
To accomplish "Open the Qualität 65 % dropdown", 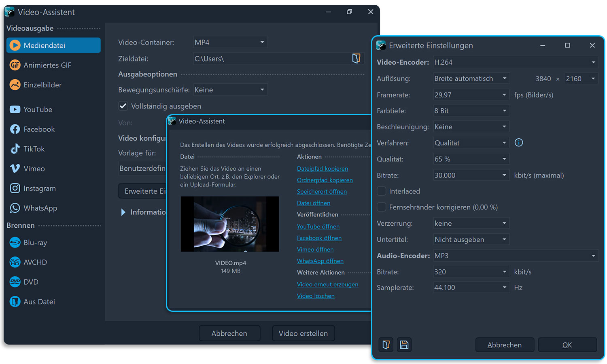I will tap(471, 159).
